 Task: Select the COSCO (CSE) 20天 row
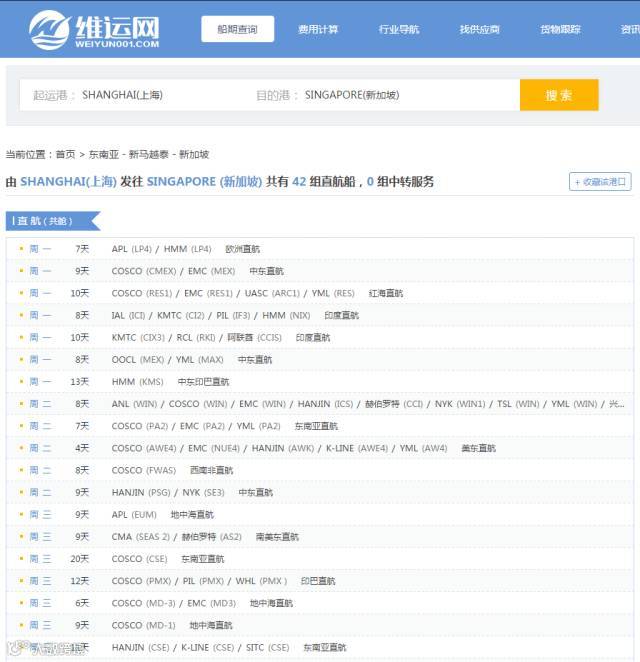pyautogui.click(x=320, y=559)
